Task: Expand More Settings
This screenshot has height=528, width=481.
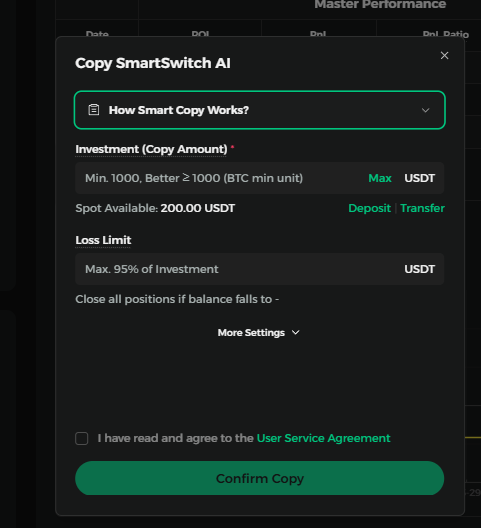Action: tap(259, 333)
